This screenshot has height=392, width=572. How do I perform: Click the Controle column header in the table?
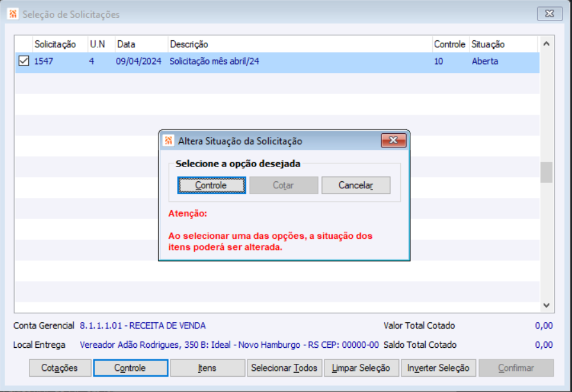coord(450,44)
